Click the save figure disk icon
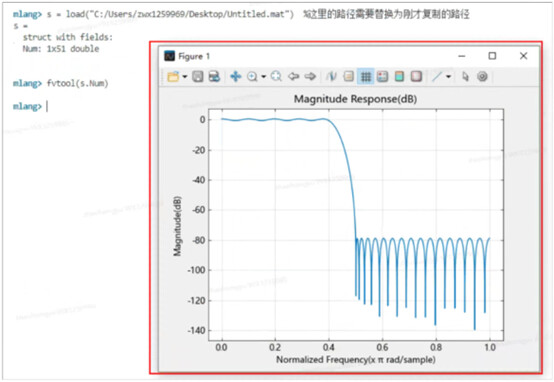Screen dimensions: 554x382 (x=198, y=76)
